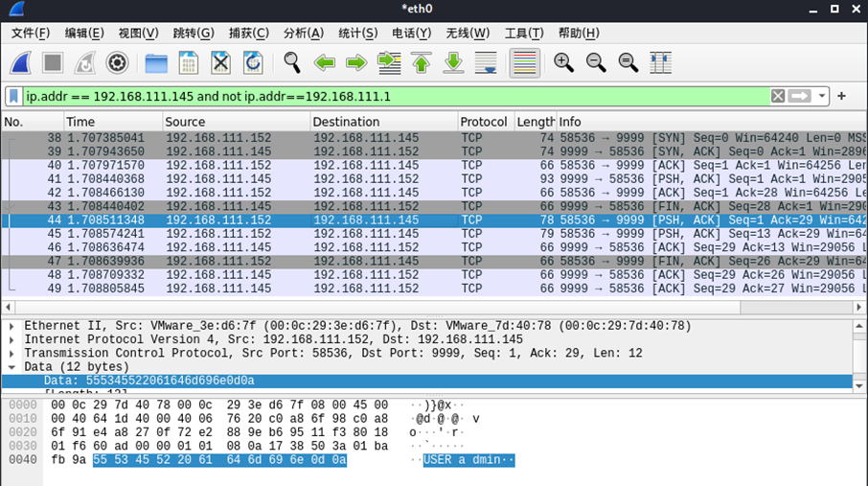Select packet 49 at time 1.708805845
This screenshot has width=868, height=486.
tap(434, 289)
